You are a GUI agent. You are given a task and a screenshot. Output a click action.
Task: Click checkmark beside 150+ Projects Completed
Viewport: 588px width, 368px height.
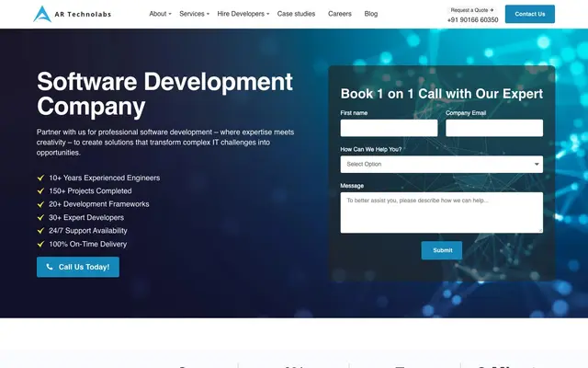coord(40,190)
